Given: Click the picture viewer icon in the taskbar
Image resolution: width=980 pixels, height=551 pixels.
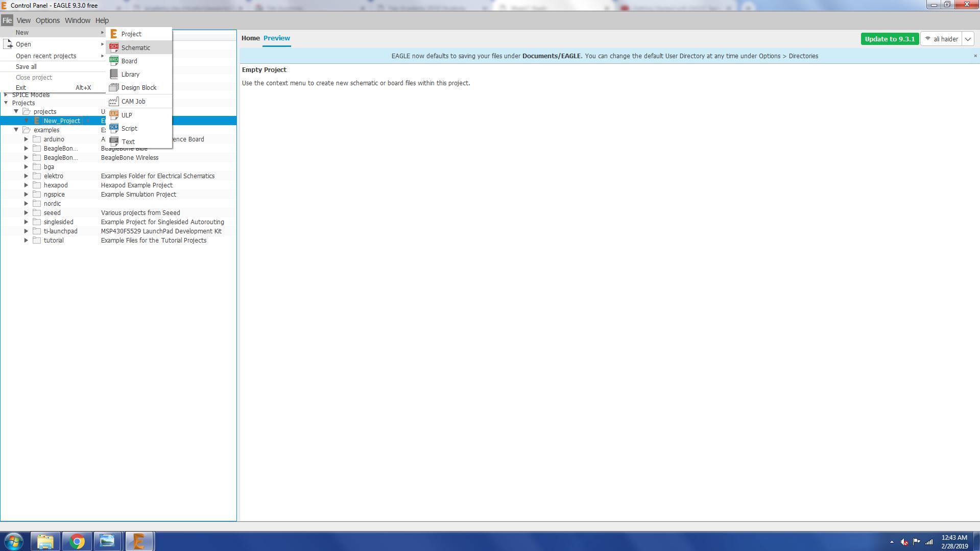Looking at the screenshot, I should pyautogui.click(x=107, y=541).
